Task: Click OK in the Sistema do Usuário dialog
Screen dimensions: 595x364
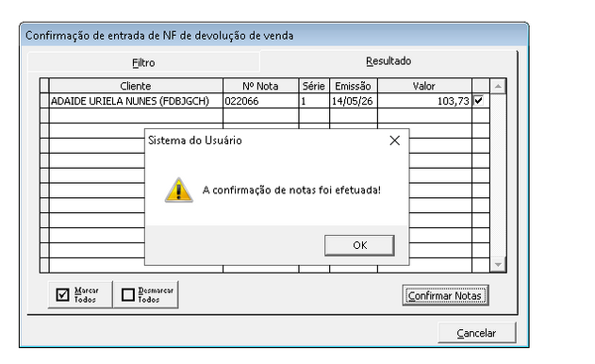Action: click(x=359, y=245)
